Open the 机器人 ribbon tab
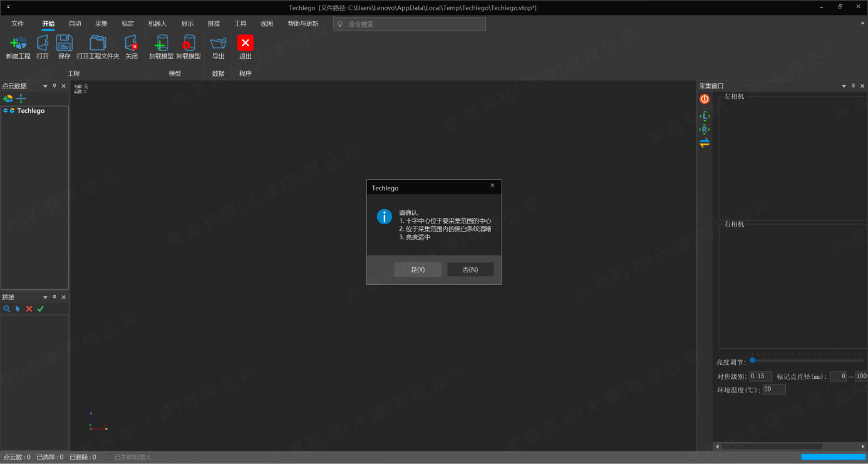This screenshot has width=868, height=464. pos(157,24)
